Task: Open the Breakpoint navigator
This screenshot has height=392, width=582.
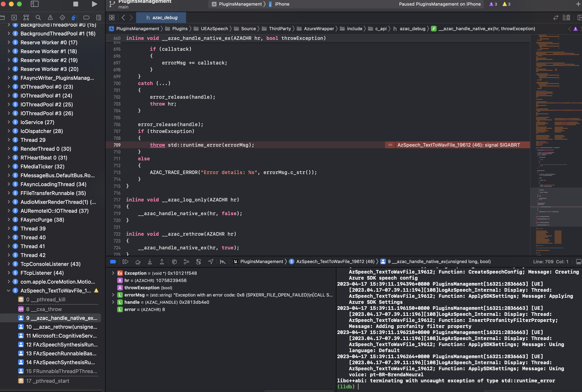Action: click(86, 18)
